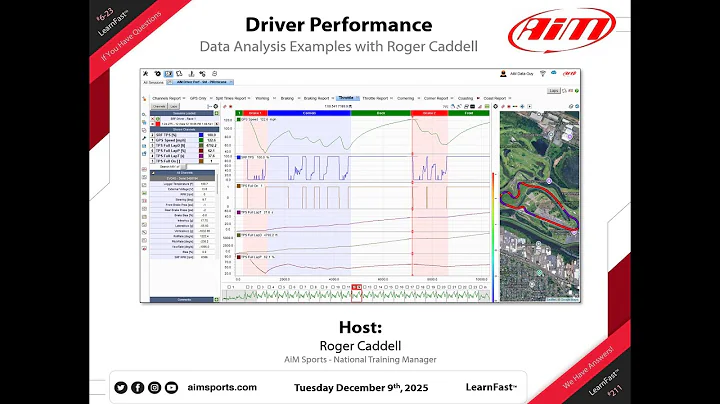Toggle lap 2 checkbox in lap strip
The image size is (720, 404).
[x=248, y=287]
